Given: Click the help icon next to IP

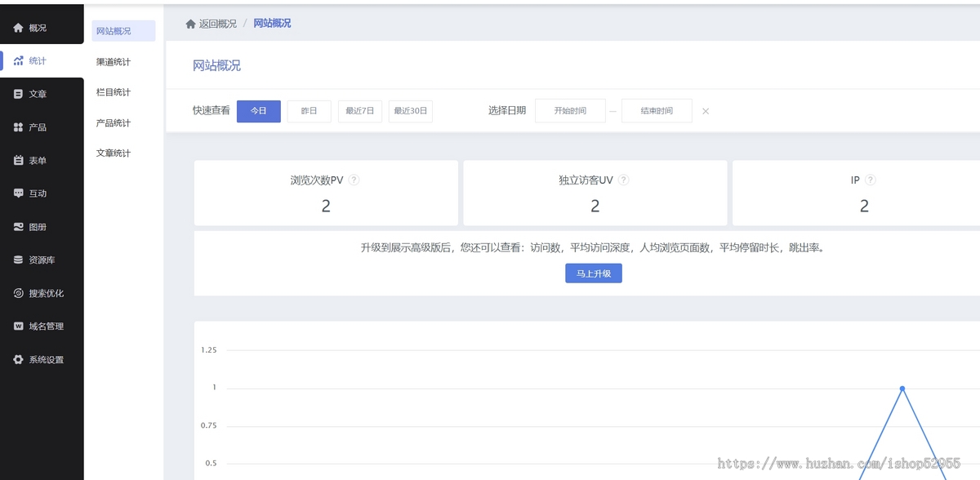Looking at the screenshot, I should (x=871, y=180).
